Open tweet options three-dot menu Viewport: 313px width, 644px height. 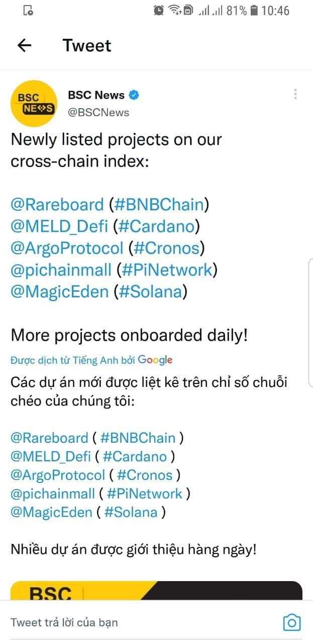(x=295, y=94)
